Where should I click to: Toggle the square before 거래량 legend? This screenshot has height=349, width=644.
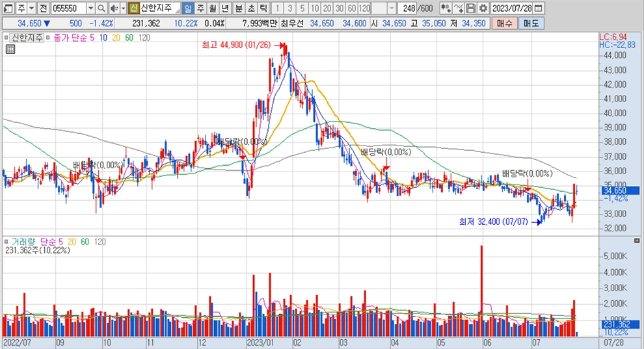pyautogui.click(x=6, y=242)
